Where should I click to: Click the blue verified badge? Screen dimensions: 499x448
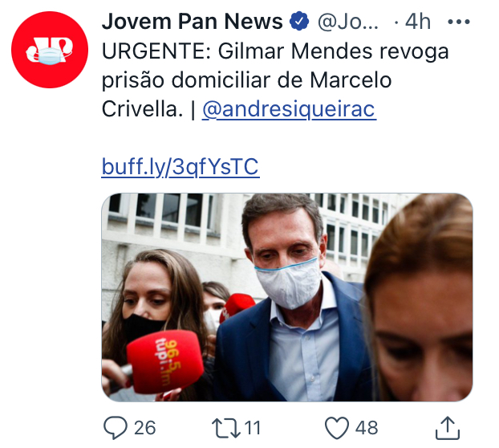pyautogui.click(x=299, y=22)
